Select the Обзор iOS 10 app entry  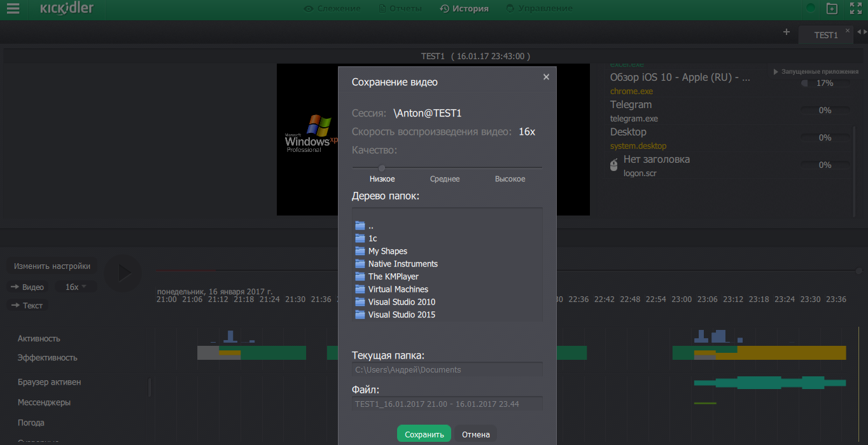pyautogui.click(x=680, y=77)
